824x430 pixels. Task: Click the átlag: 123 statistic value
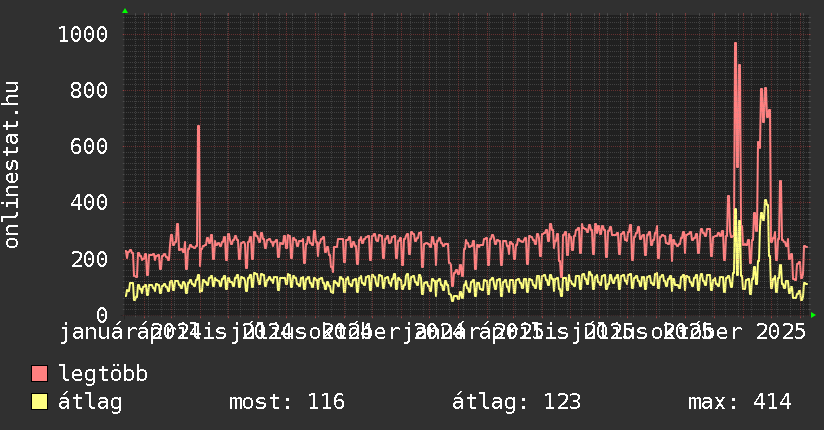(x=516, y=403)
